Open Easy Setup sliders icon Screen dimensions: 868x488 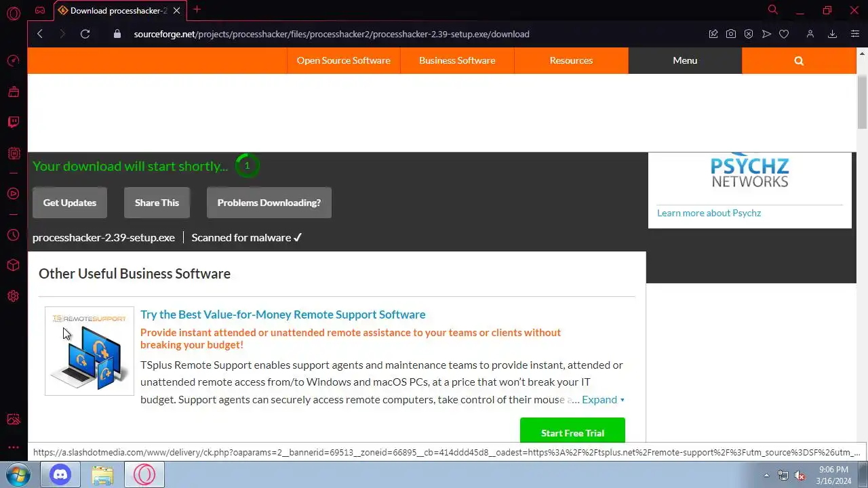[854, 34]
